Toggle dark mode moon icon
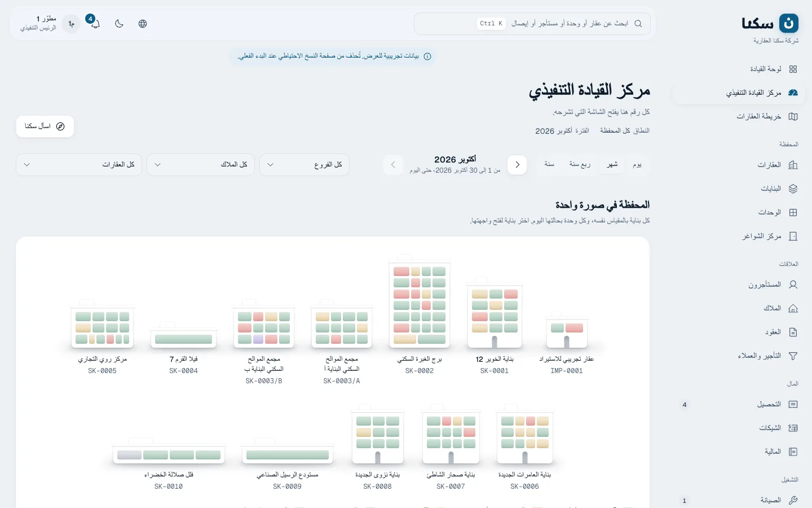The height and width of the screenshot is (508, 812). coord(119,24)
